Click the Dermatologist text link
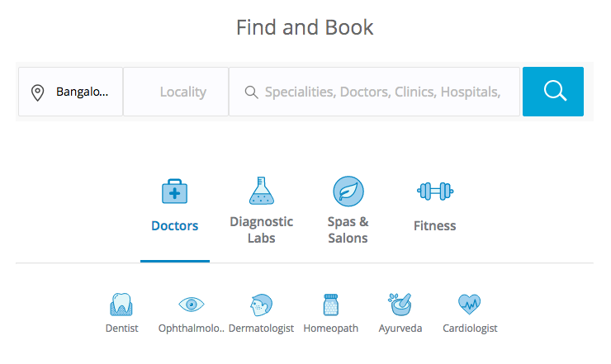This screenshot has height=364, width=611. (x=261, y=329)
